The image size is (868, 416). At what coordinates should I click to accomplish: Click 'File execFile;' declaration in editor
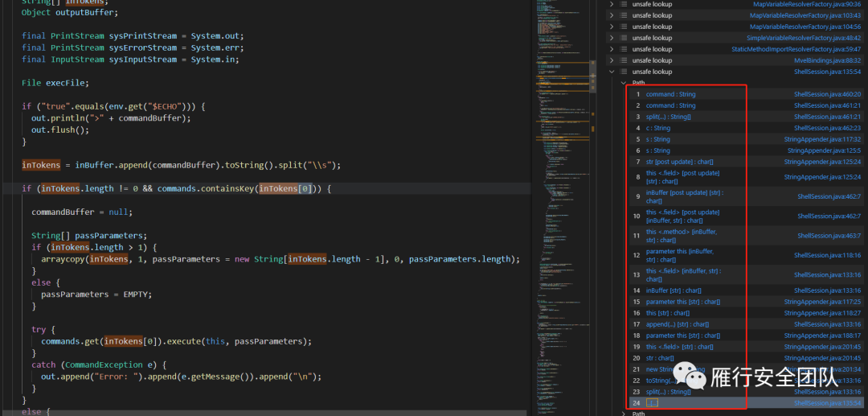coord(55,83)
